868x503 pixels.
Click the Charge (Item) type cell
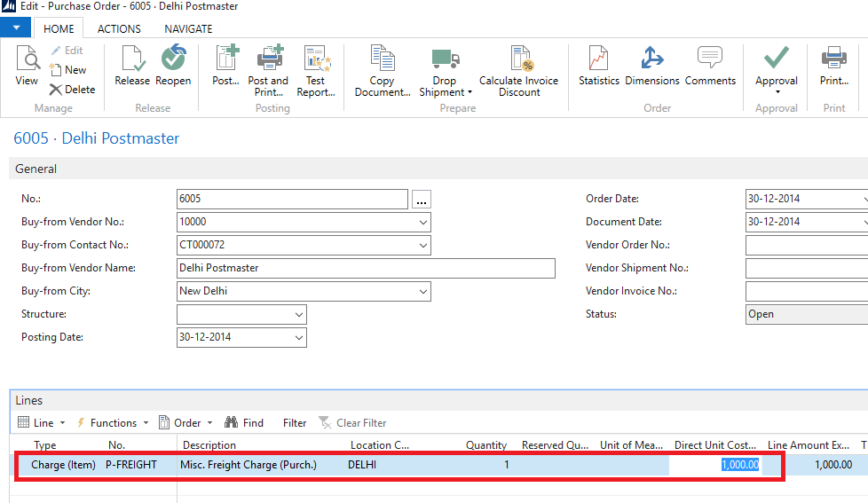click(x=63, y=465)
